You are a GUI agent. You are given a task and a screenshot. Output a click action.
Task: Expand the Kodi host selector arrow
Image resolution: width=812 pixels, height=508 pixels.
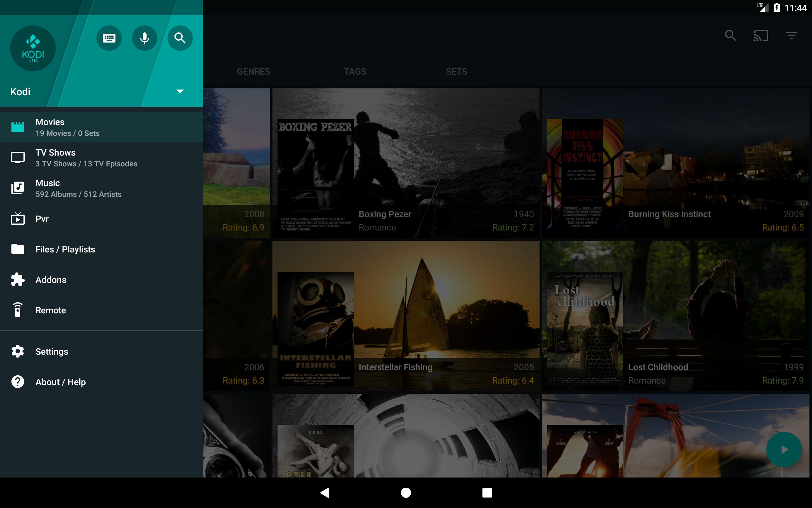(180, 91)
